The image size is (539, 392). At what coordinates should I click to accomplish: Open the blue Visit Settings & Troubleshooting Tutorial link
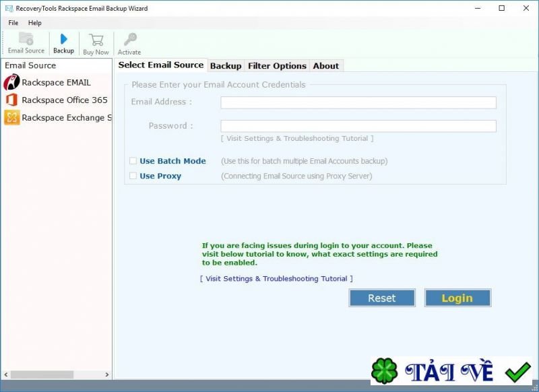(x=276, y=279)
